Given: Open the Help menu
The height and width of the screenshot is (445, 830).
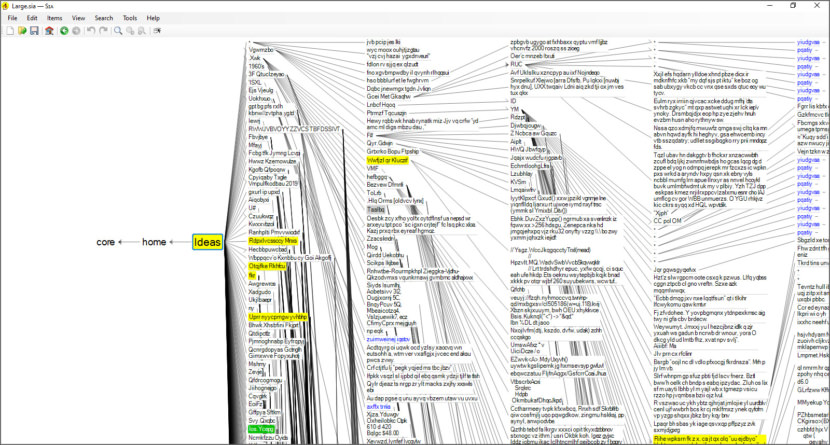Looking at the screenshot, I should pyautogui.click(x=153, y=18).
